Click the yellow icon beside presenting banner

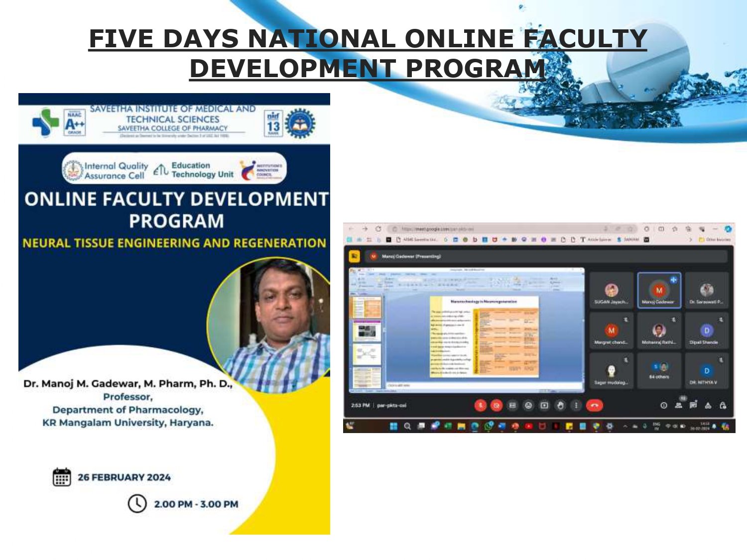354,256
